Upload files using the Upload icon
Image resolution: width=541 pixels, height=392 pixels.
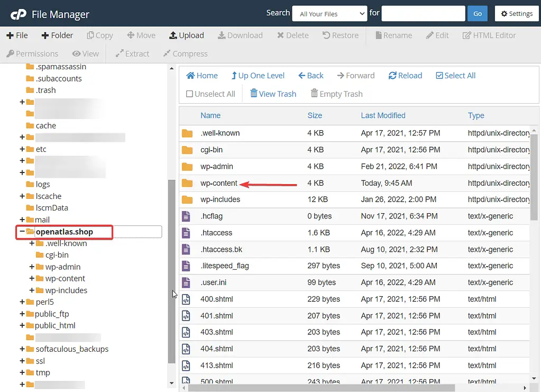tap(186, 35)
